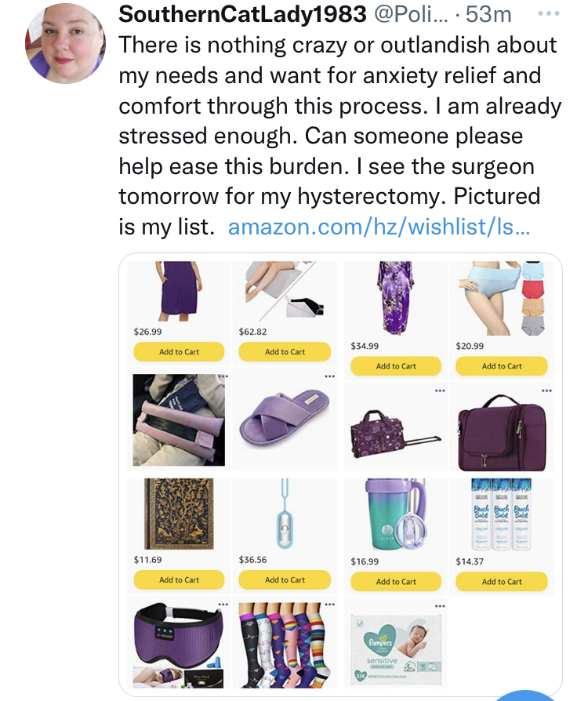Viewport: 588px width, 701px height.
Task: Add the $11.69 journal to cart
Action: click(179, 579)
